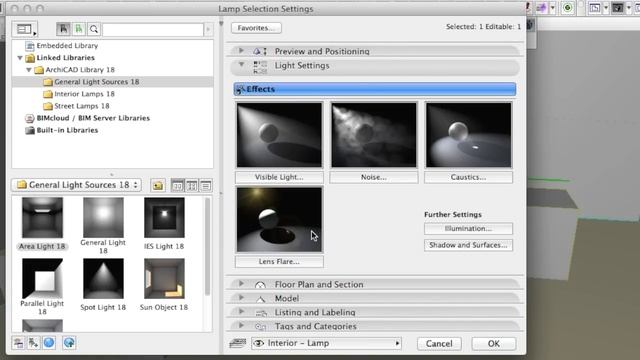The width and height of the screenshot is (640, 360).
Task: Expand Tags and Categories panel
Action: tap(241, 325)
